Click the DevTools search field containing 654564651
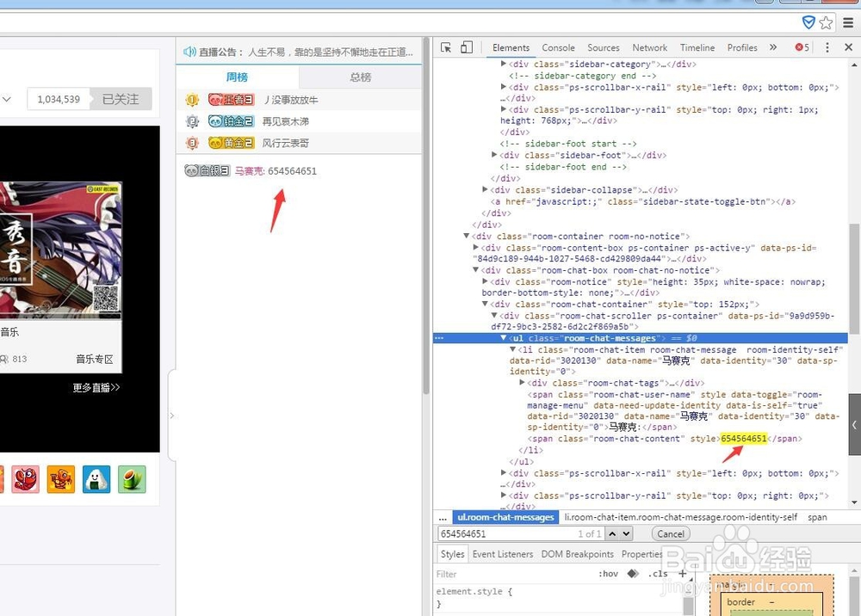Viewport: 861px width, 616px height. (519, 533)
